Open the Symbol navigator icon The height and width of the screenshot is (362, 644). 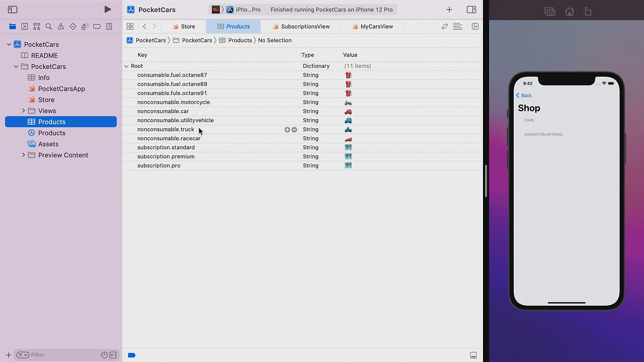[37, 27]
